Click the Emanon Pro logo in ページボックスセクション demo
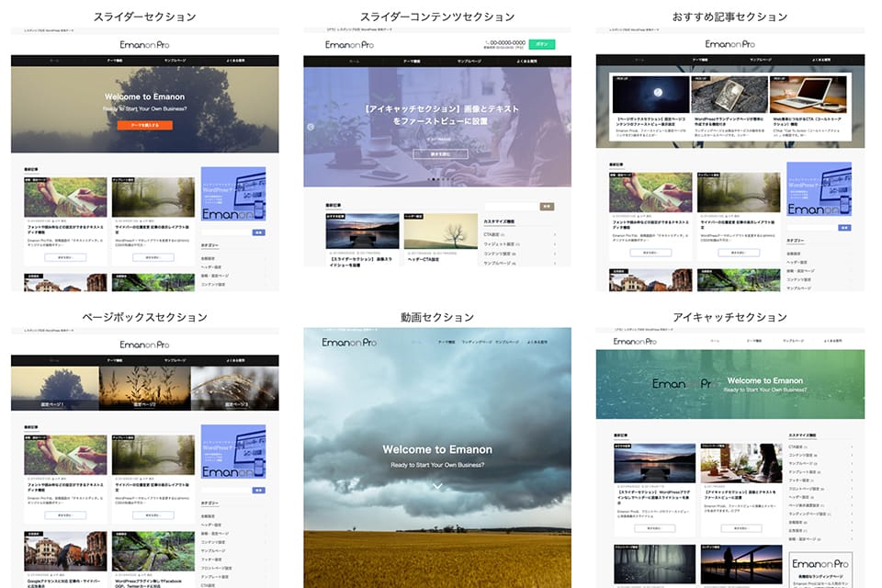 [144, 345]
